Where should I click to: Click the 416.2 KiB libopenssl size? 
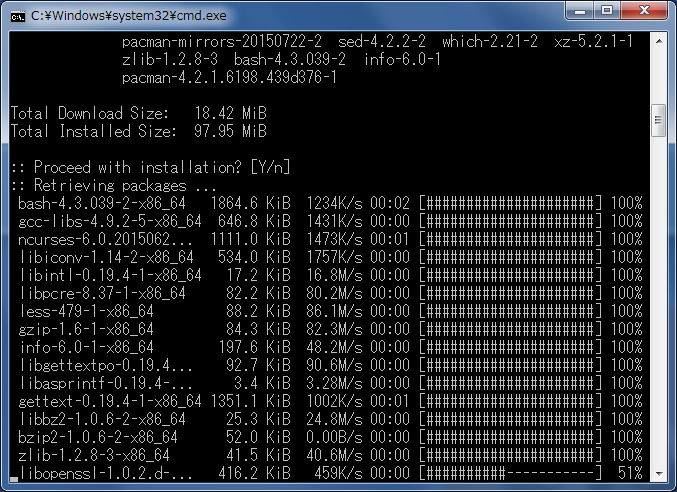pos(254,473)
